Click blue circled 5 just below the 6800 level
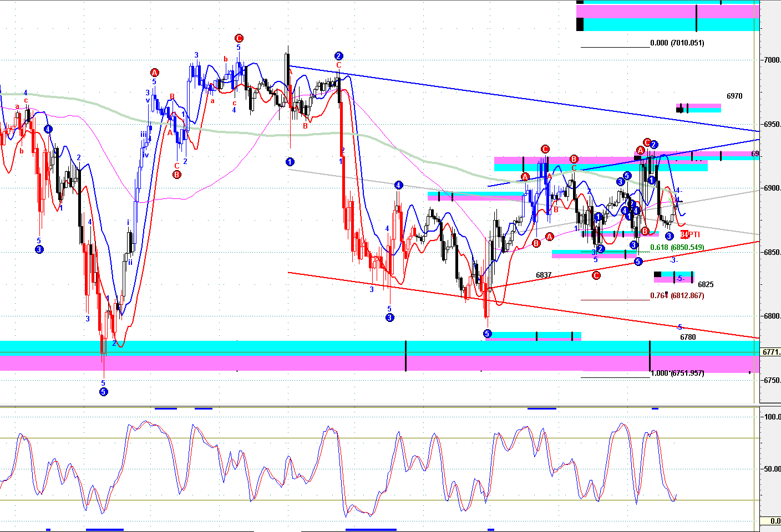 [x=487, y=334]
